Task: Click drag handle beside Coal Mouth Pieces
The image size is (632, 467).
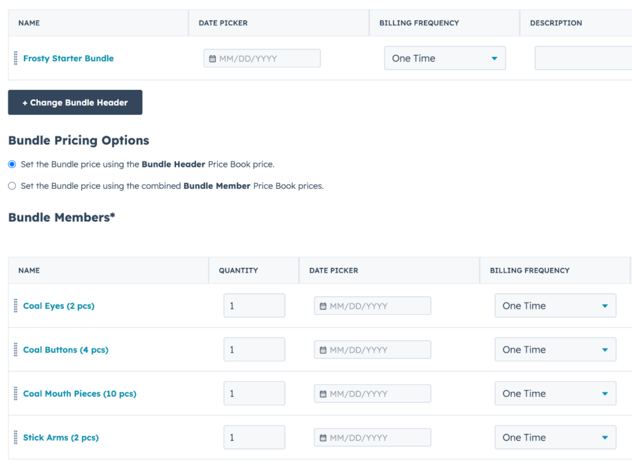Action: point(15,394)
